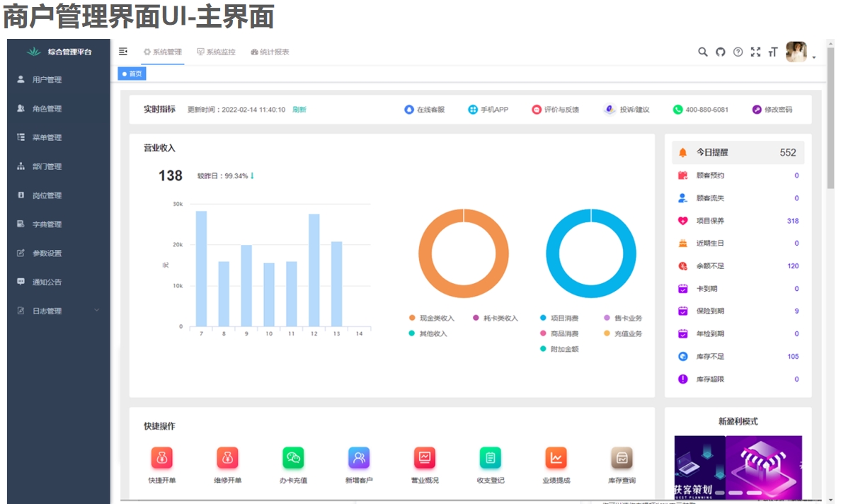Collapse the sidebar with the hamburger toggle
The width and height of the screenshot is (841, 504).
pos(122,51)
